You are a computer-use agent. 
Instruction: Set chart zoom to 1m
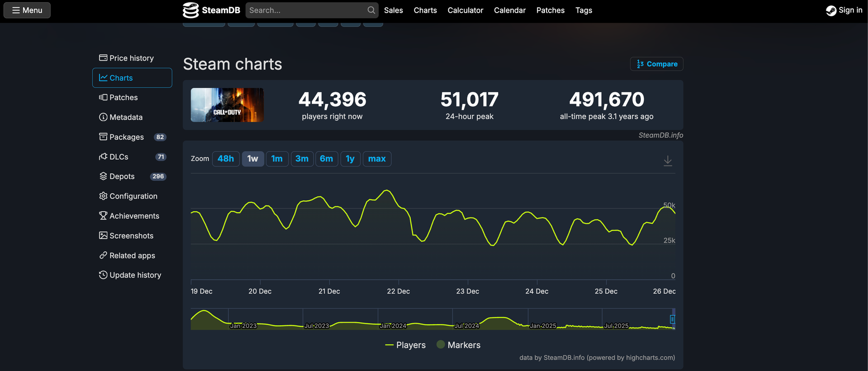(277, 159)
